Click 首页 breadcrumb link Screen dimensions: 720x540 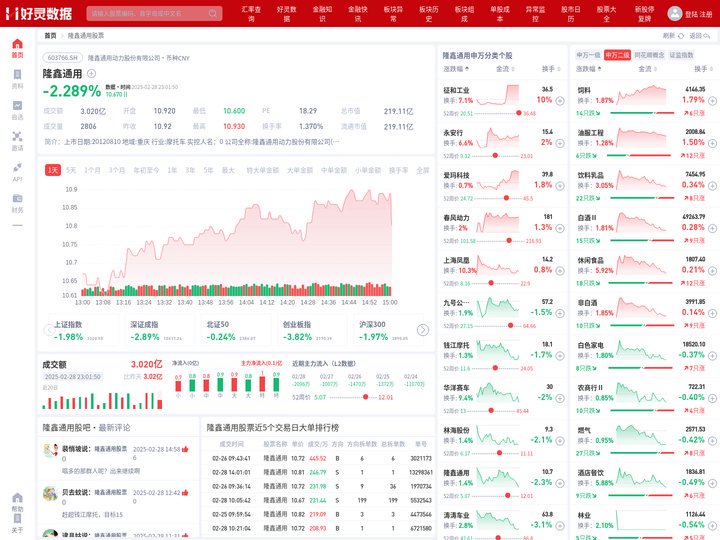(50, 36)
